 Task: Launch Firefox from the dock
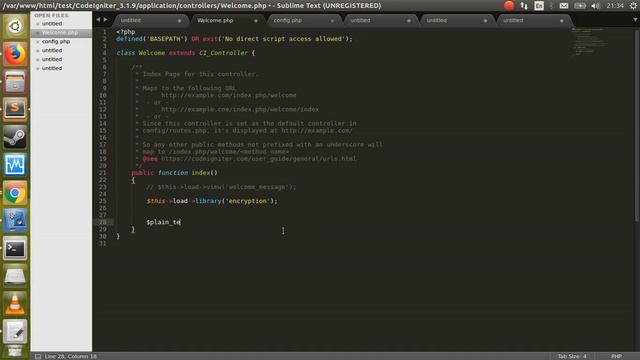(15, 54)
